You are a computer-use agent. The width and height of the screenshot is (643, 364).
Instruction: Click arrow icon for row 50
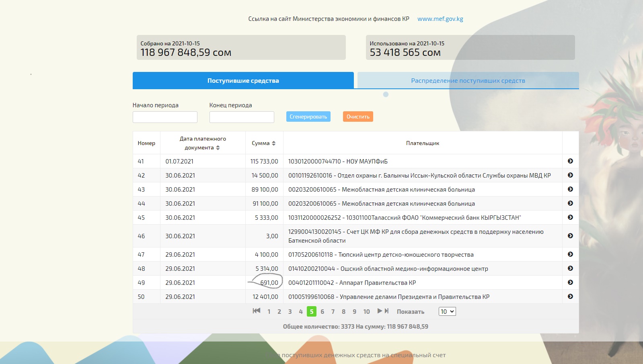coord(570,297)
